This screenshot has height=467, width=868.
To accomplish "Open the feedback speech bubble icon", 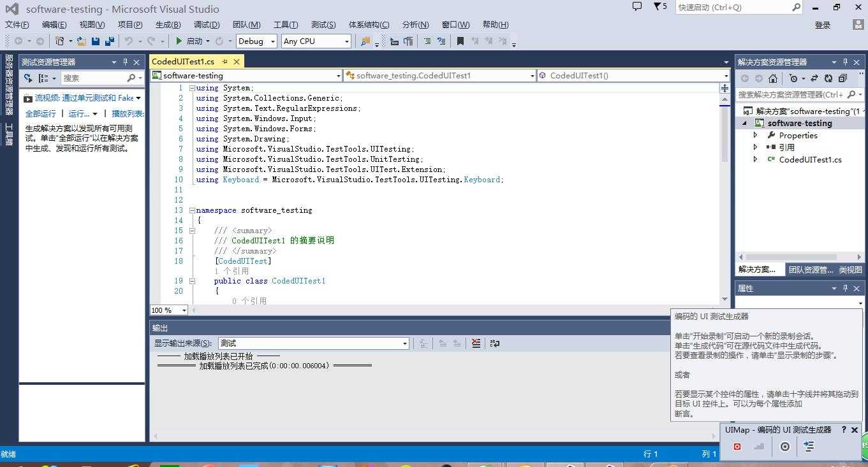I will tap(636, 6).
